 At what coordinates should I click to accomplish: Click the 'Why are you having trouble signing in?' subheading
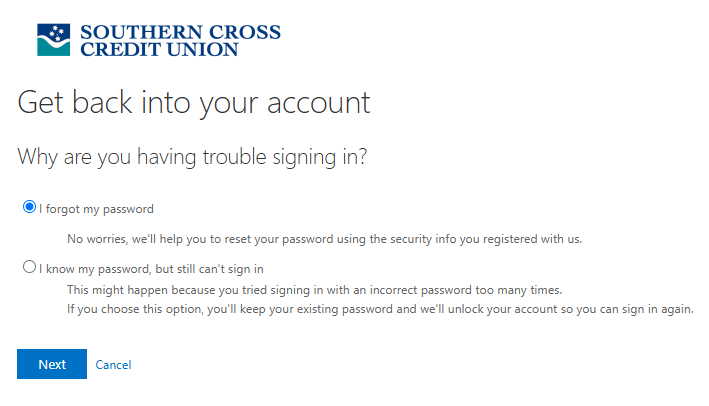(x=192, y=157)
